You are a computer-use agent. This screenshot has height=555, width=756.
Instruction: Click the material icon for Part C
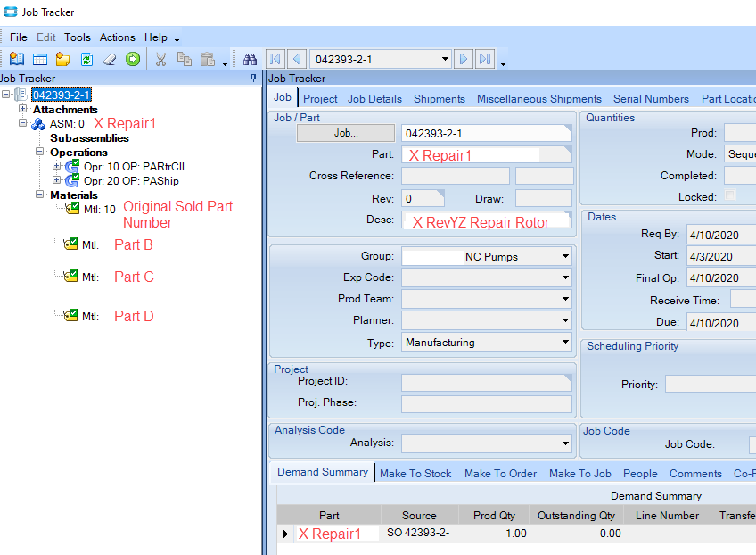(70, 276)
